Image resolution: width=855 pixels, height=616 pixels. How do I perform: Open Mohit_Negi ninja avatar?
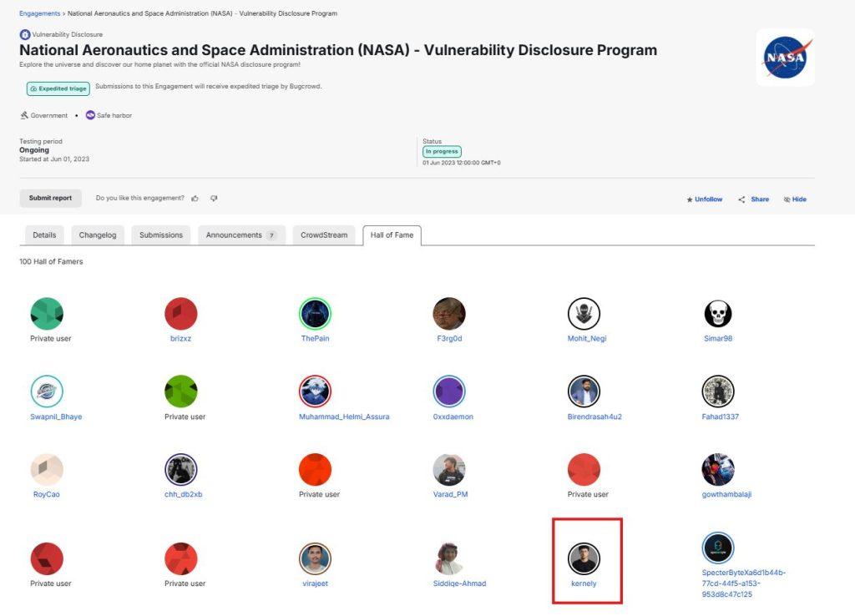pyautogui.click(x=584, y=314)
